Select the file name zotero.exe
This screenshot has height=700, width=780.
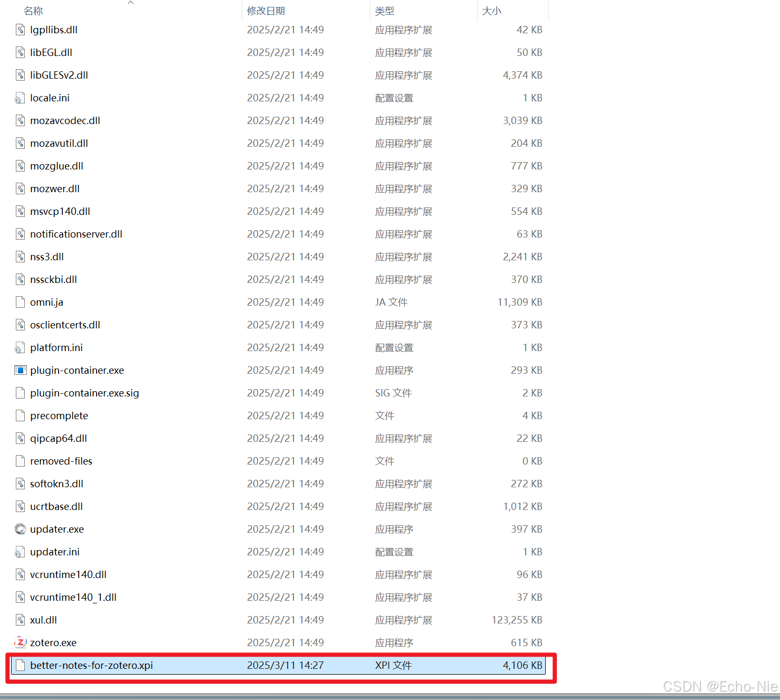[x=53, y=642]
